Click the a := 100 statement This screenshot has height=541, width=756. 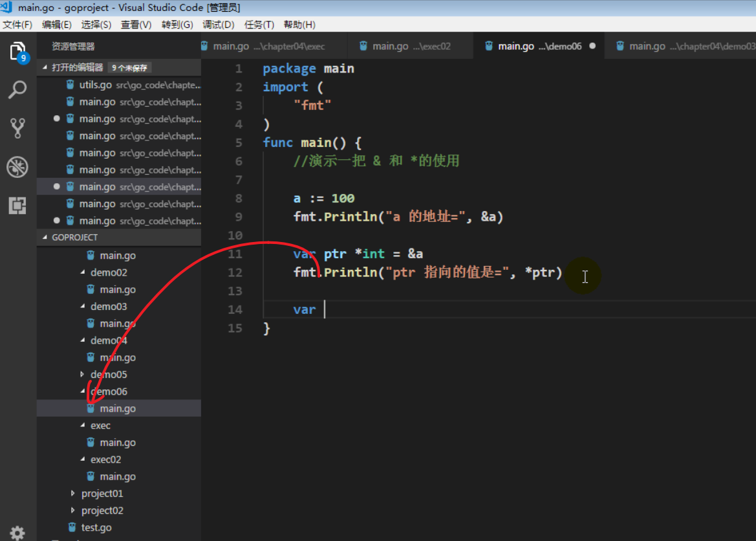click(324, 199)
